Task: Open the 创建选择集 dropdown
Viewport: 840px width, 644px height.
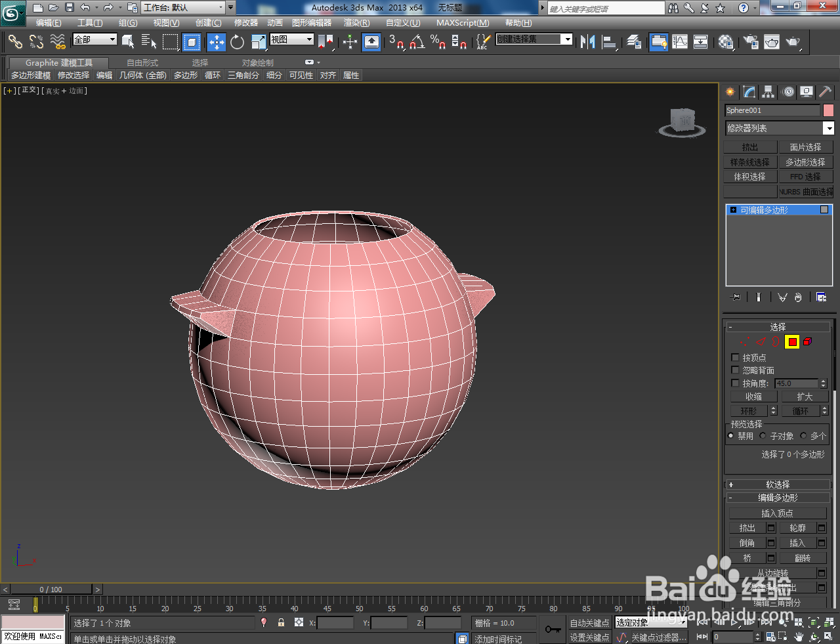Action: point(534,39)
